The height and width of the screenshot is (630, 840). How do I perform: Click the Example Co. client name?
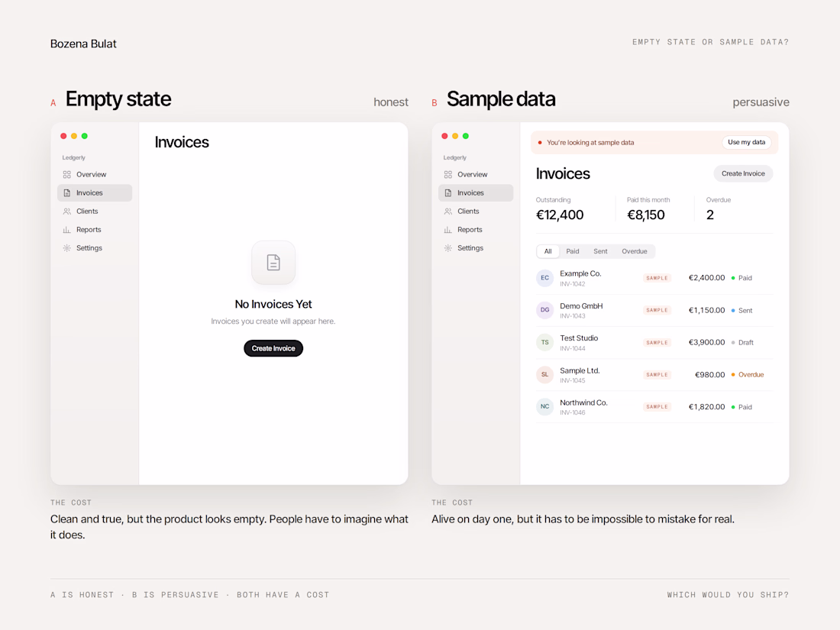[580, 273]
